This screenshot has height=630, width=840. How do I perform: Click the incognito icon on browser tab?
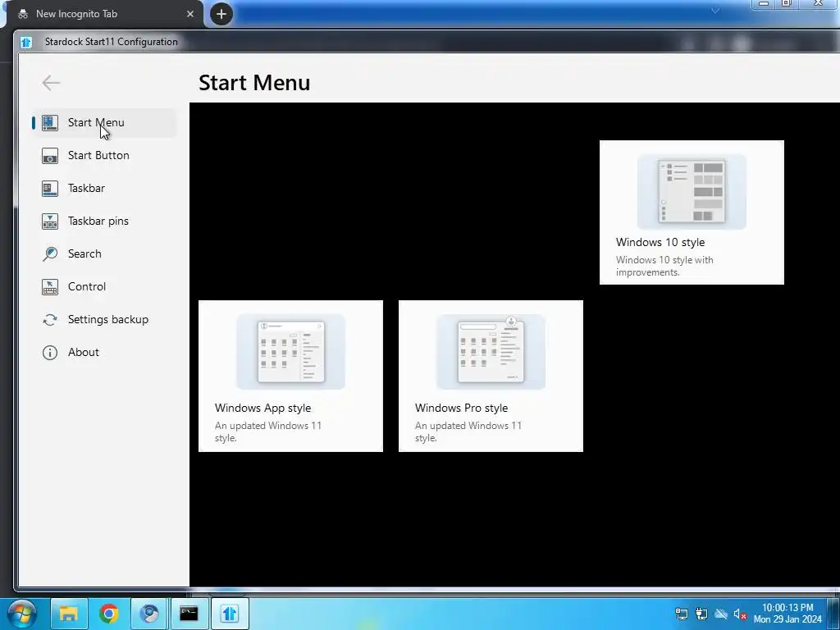pyautogui.click(x=23, y=14)
